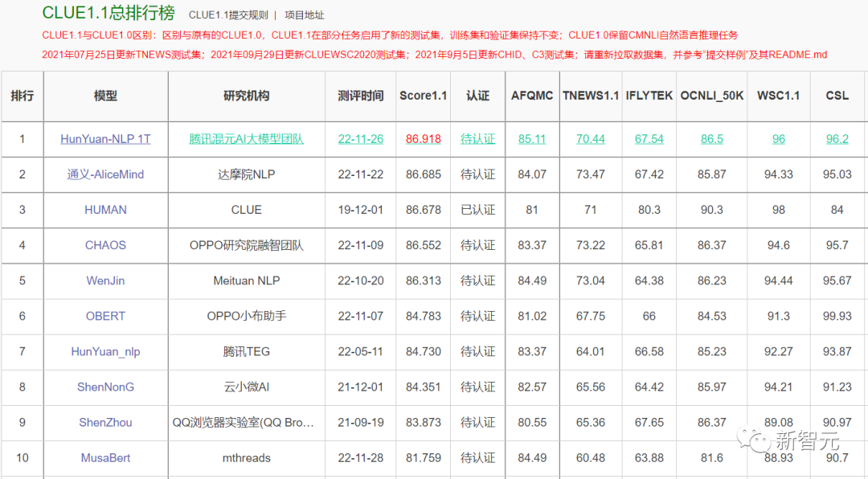
Task: Click the 86.552 score value
Action: [x=423, y=245]
